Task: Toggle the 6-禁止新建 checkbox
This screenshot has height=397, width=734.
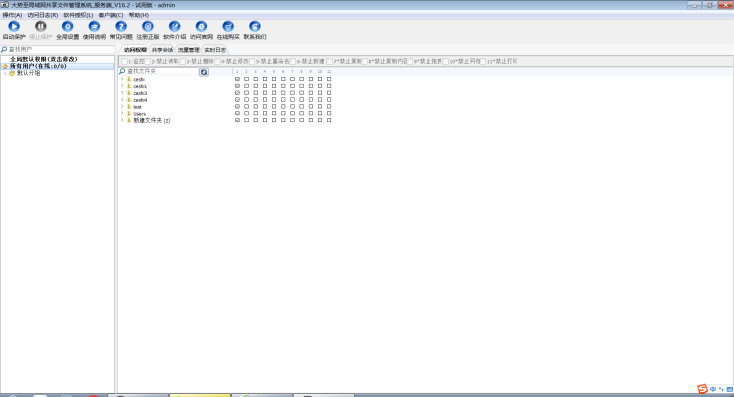Action: coord(293,61)
